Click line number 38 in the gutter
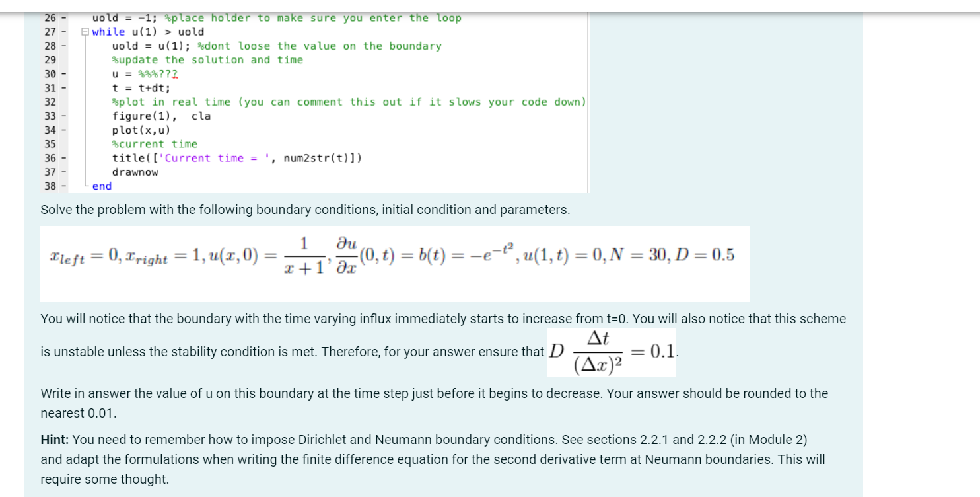The width and height of the screenshot is (980, 497). (x=51, y=186)
